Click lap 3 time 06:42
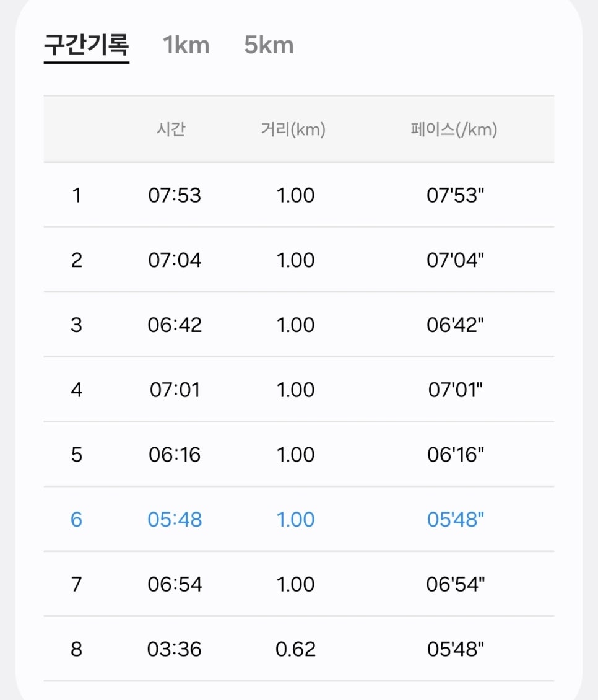 [x=175, y=325]
